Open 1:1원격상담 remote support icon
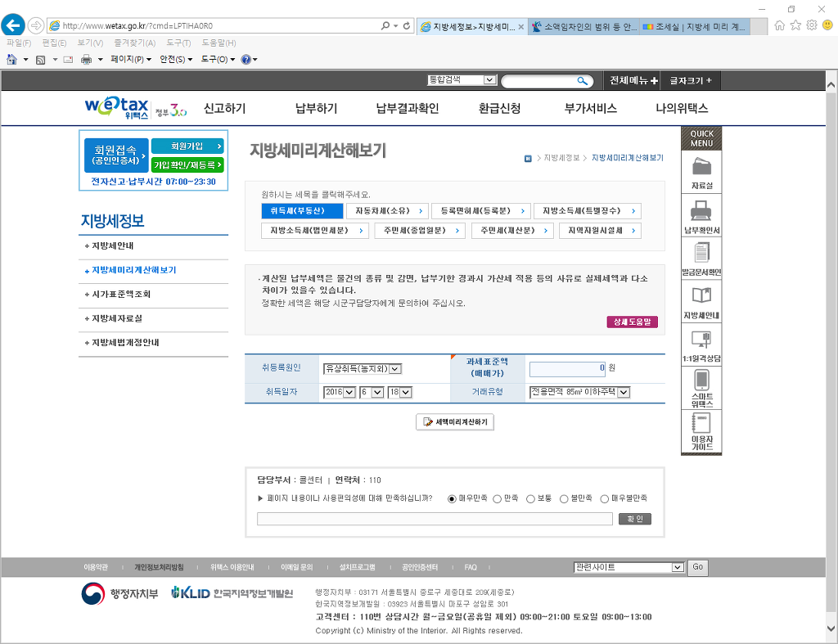The width and height of the screenshot is (838, 644). click(701, 340)
